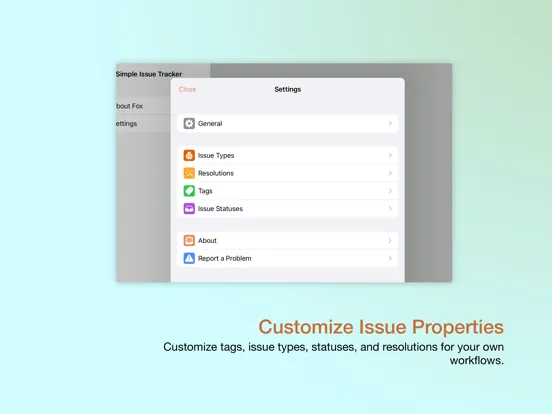The image size is (552, 414).
Task: Select the About label
Action: [207, 240]
